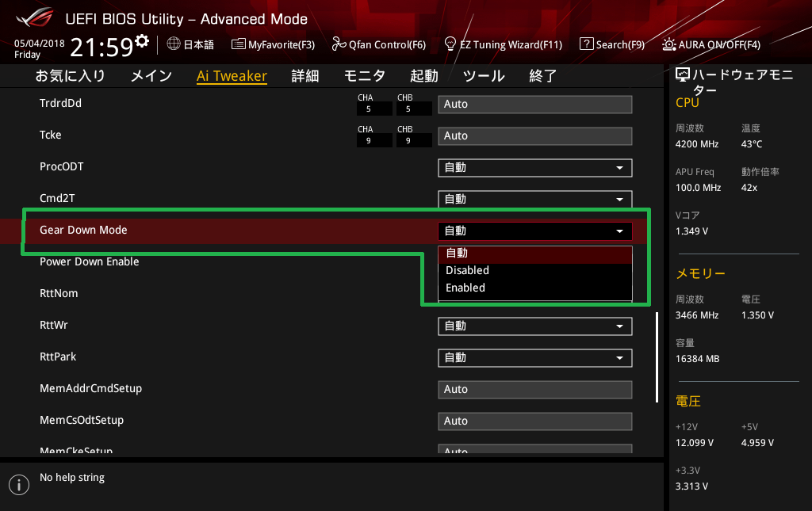Click the settings gear next to clock

pos(142,41)
